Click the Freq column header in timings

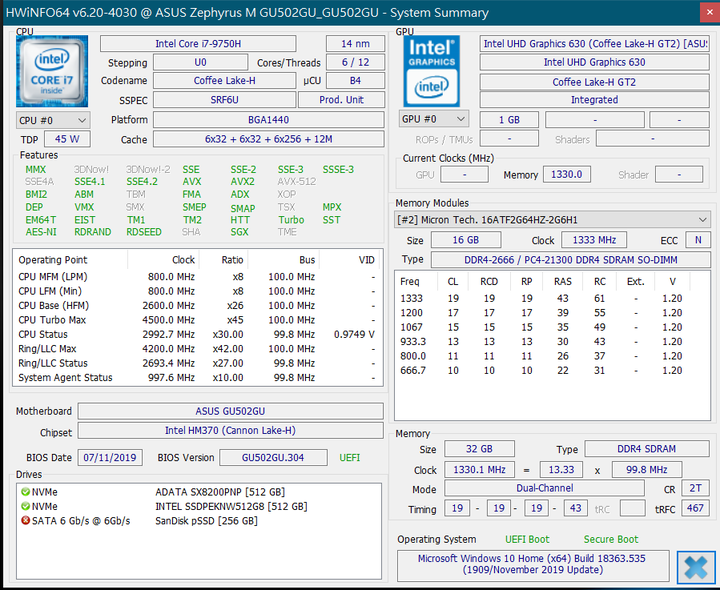point(416,281)
